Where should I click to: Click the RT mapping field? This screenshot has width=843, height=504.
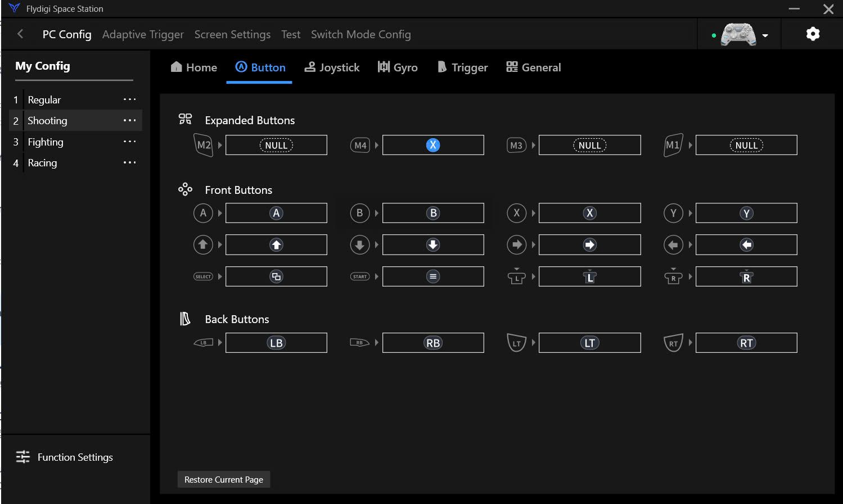click(746, 343)
